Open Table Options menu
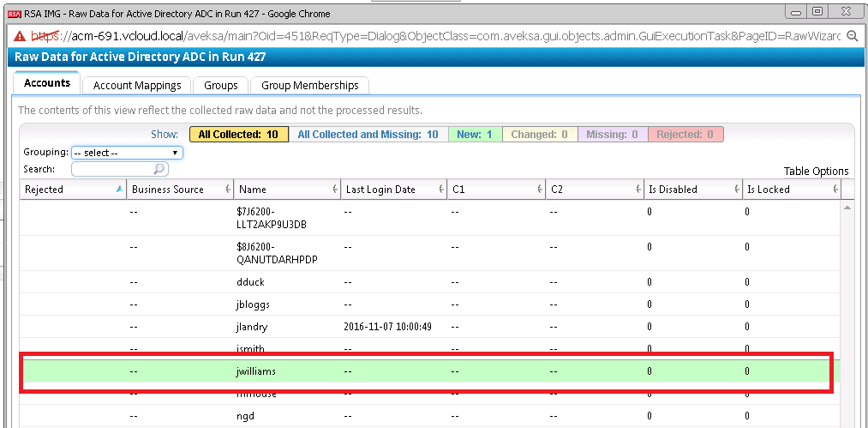The height and width of the screenshot is (428, 868). pyautogui.click(x=816, y=171)
